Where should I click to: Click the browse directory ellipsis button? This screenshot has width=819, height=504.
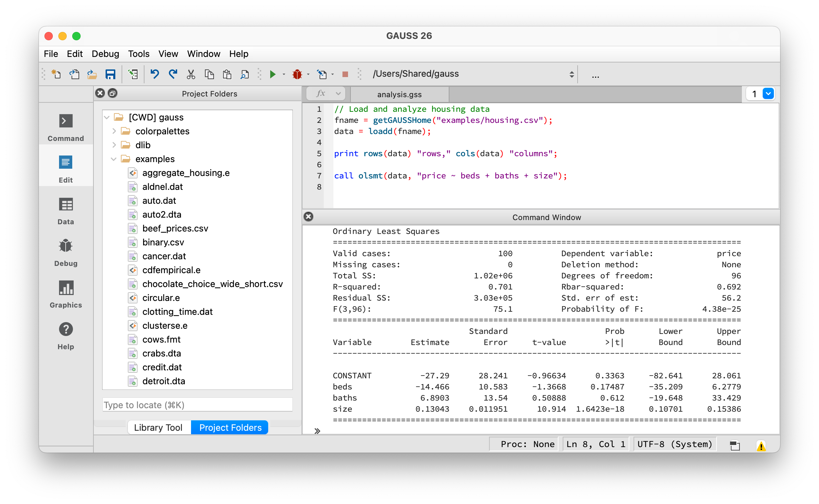[x=595, y=74]
